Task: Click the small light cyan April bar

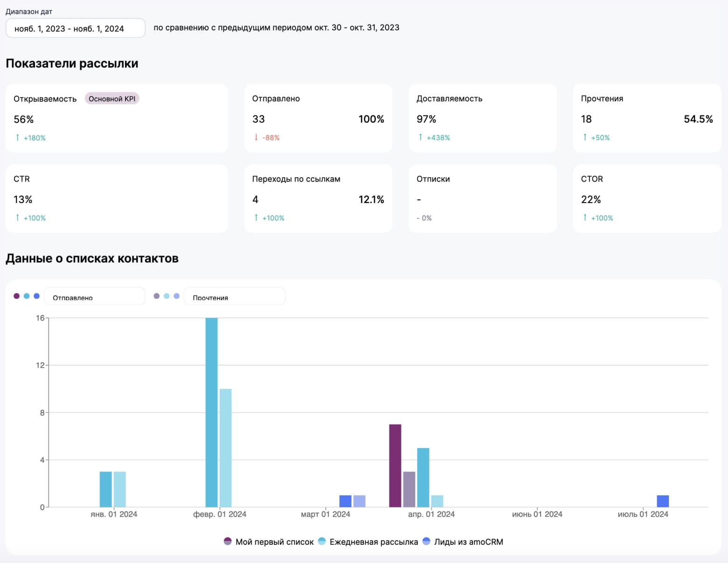Action: (x=437, y=501)
